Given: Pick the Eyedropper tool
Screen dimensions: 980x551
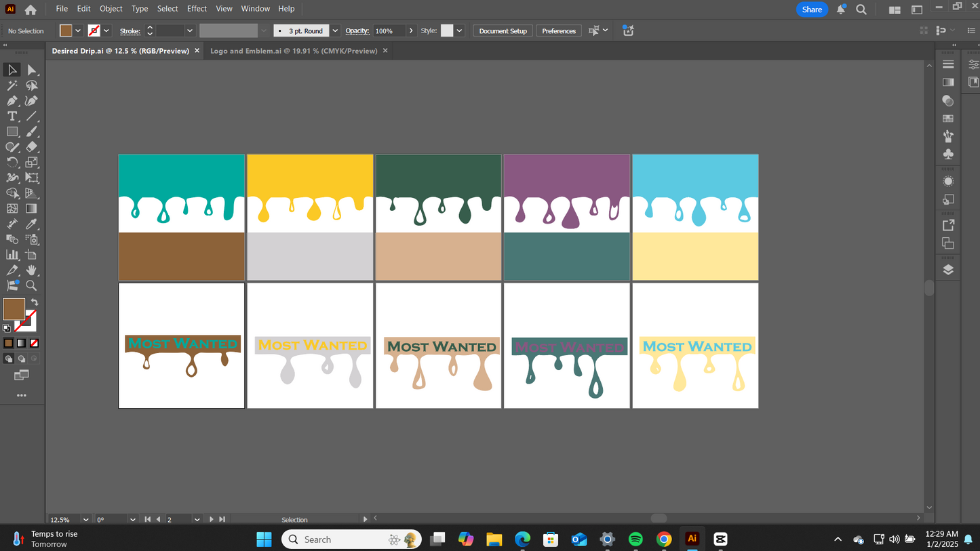Looking at the screenshot, I should (x=31, y=224).
